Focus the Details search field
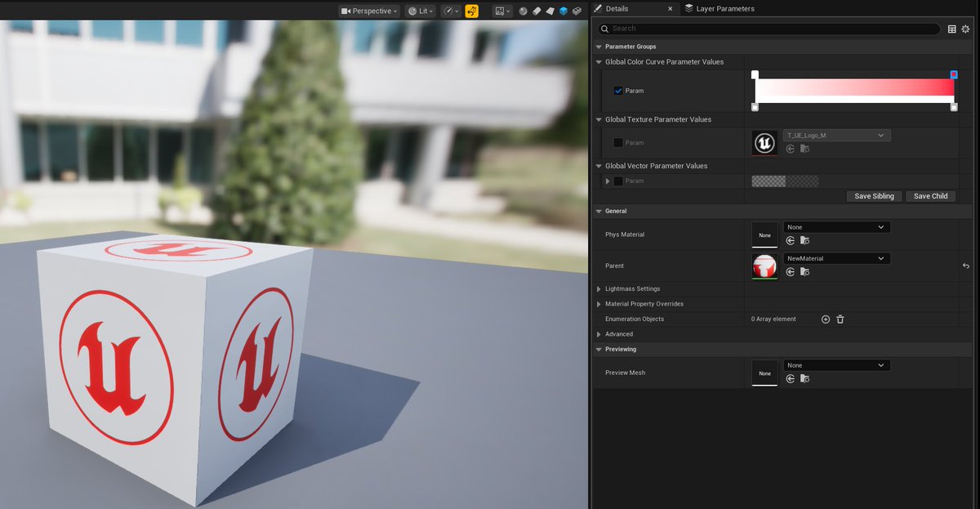 pyautogui.click(x=768, y=29)
